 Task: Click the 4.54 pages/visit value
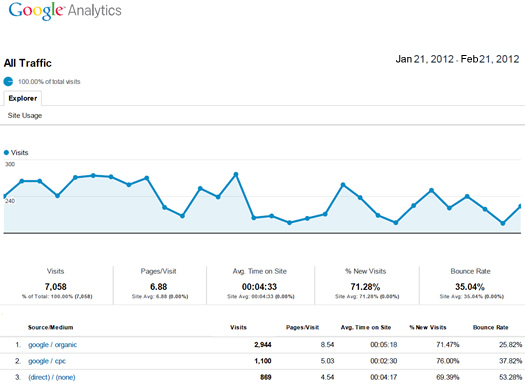point(327,377)
